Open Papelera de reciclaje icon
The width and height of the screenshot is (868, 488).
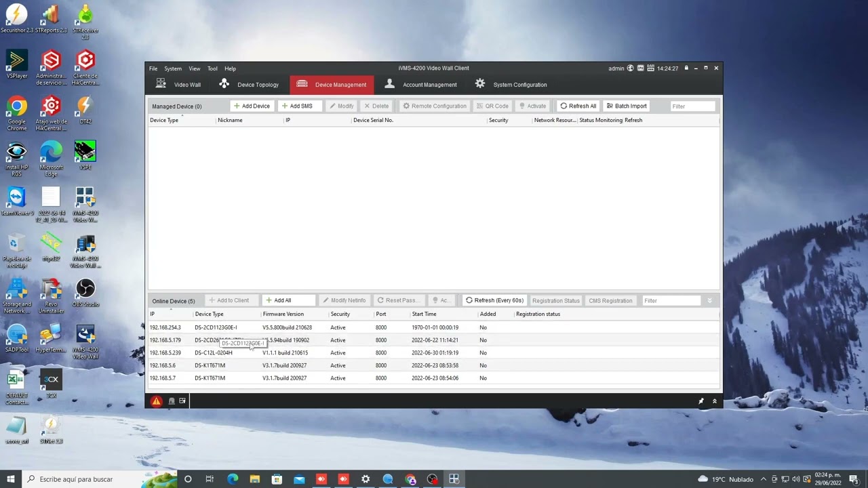(x=17, y=250)
